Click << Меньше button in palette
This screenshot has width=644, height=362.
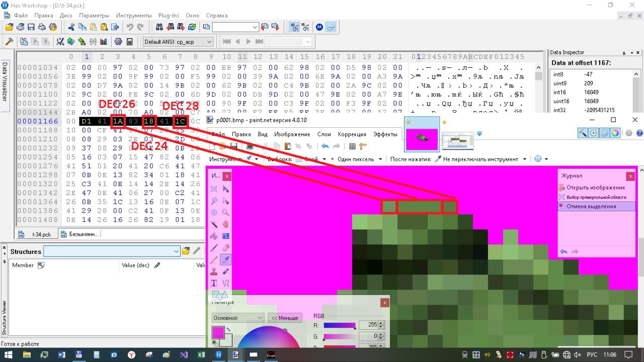click(x=285, y=318)
